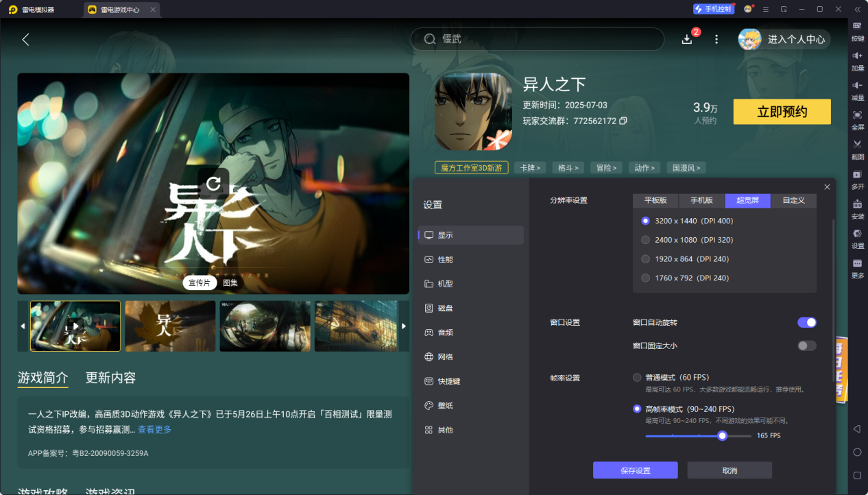The width and height of the screenshot is (868, 495).
Task: Open 网络 settings section
Action: click(x=471, y=357)
